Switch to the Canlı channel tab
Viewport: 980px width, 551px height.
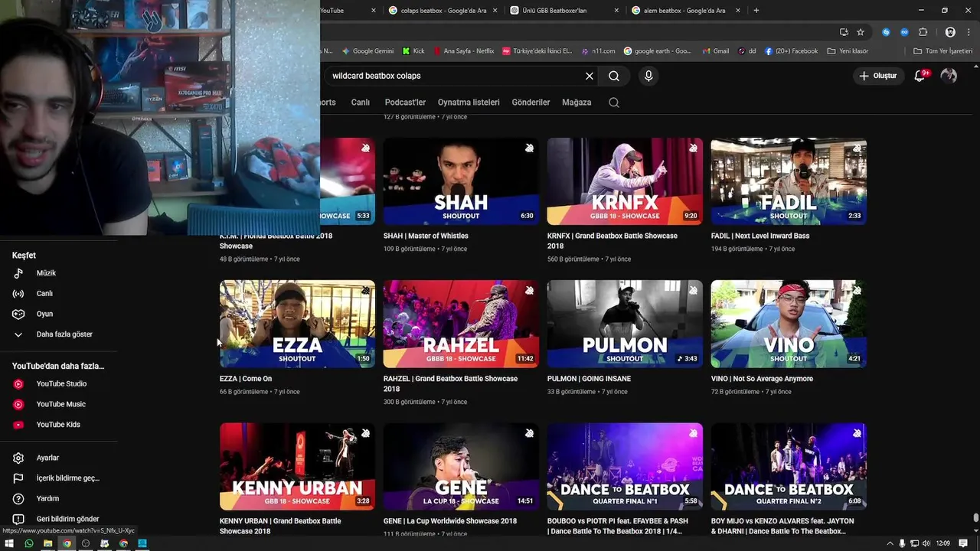(361, 103)
